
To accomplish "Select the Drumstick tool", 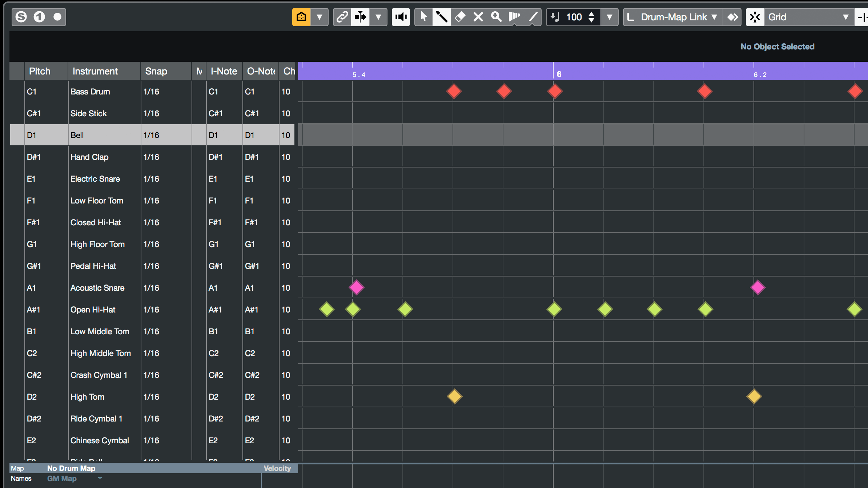I will tap(441, 17).
